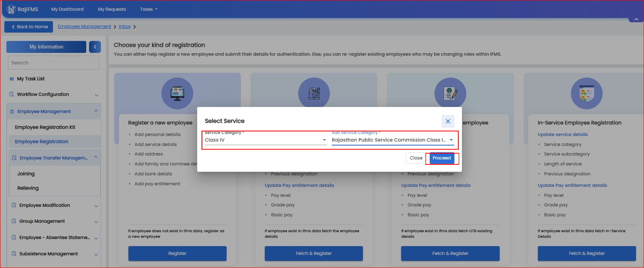
Task: Click Fetch & Register under In-Service Employee Registration
Action: (587, 253)
